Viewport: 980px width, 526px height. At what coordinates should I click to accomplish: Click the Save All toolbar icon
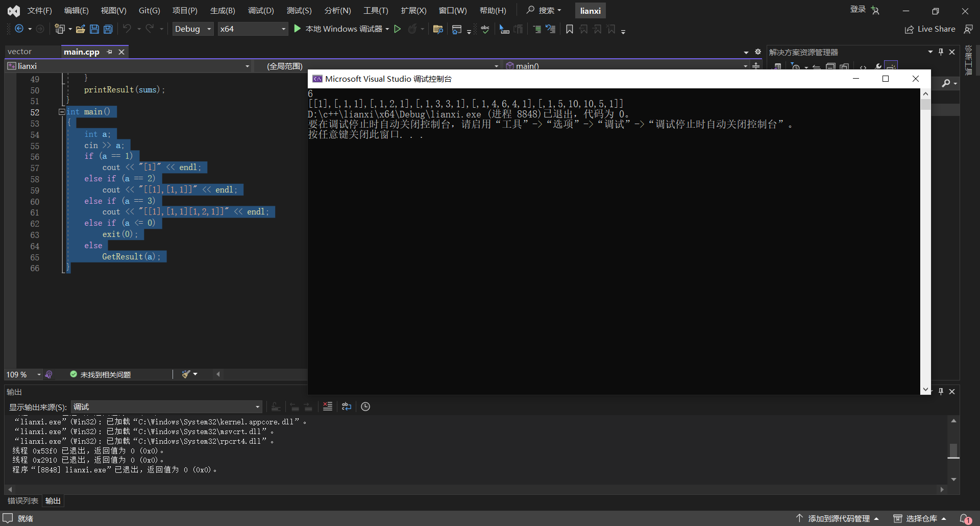[108, 29]
